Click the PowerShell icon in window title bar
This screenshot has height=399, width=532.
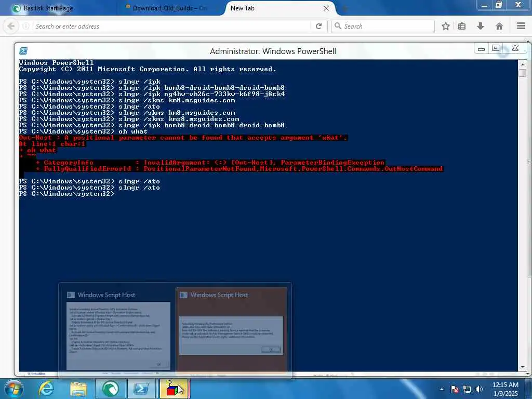[x=23, y=51]
